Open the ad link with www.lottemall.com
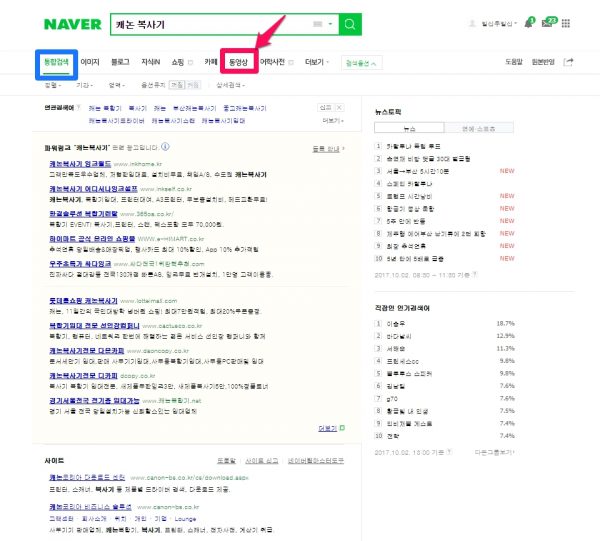The height and width of the screenshot is (541, 600). coord(83,301)
